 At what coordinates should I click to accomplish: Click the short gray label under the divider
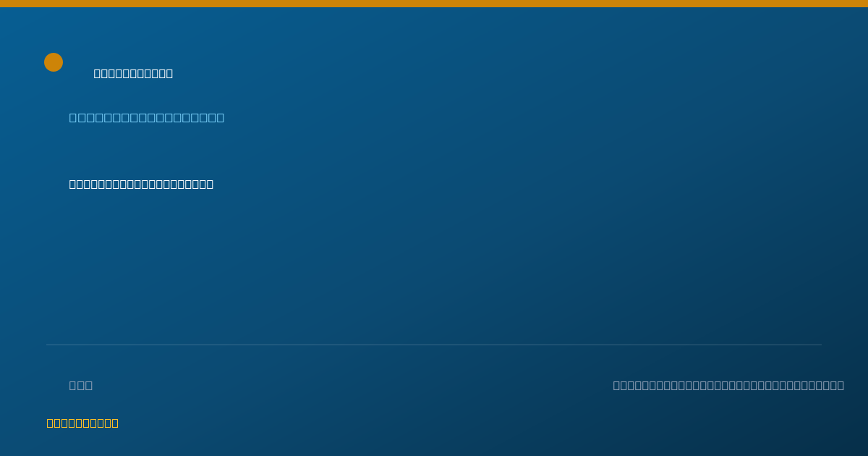coord(81,385)
